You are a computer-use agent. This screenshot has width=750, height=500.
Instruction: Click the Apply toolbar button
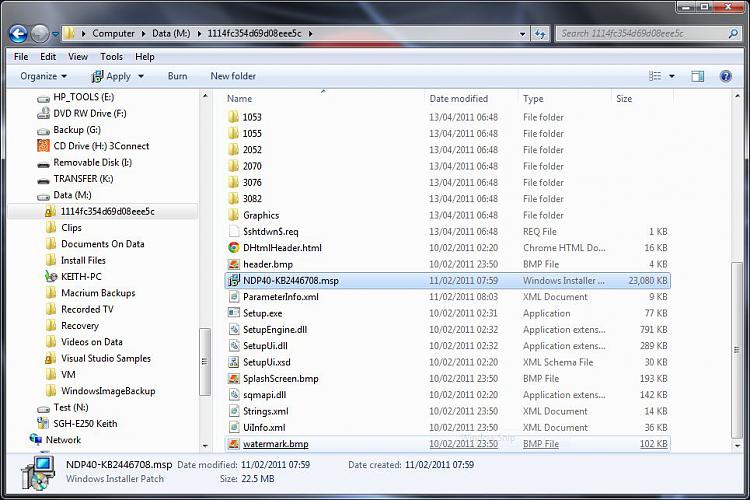(111, 76)
